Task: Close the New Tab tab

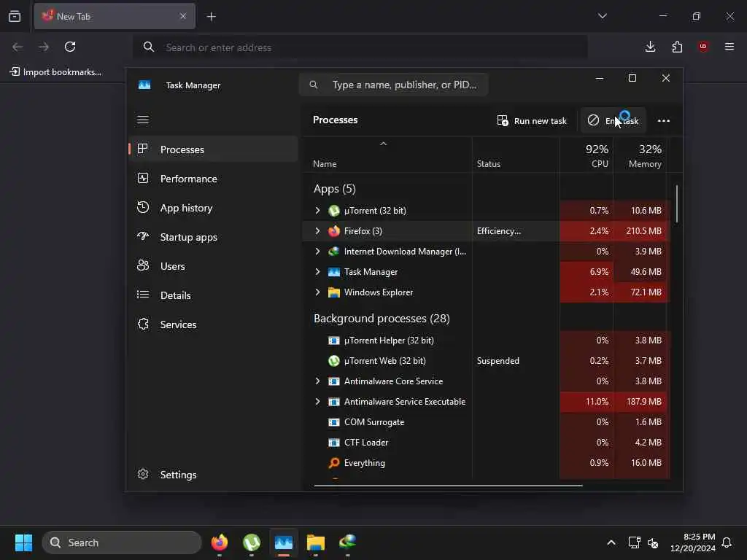Action: 183,16
